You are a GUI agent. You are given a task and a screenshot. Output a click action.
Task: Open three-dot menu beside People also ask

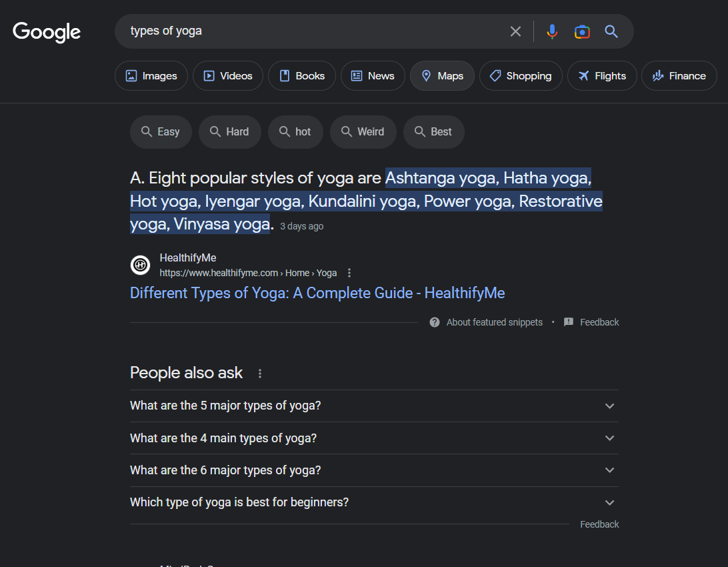click(260, 374)
